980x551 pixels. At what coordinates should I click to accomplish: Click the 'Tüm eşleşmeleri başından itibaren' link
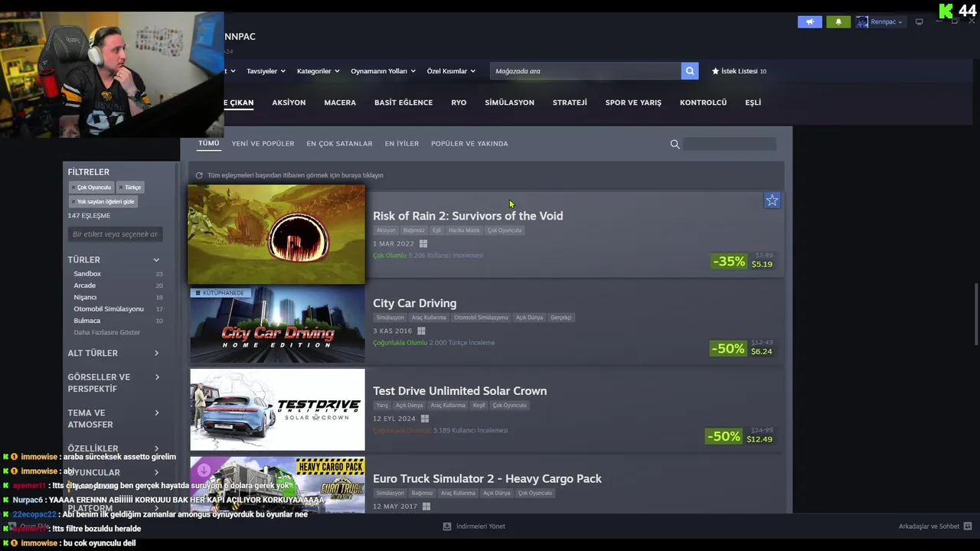point(295,175)
